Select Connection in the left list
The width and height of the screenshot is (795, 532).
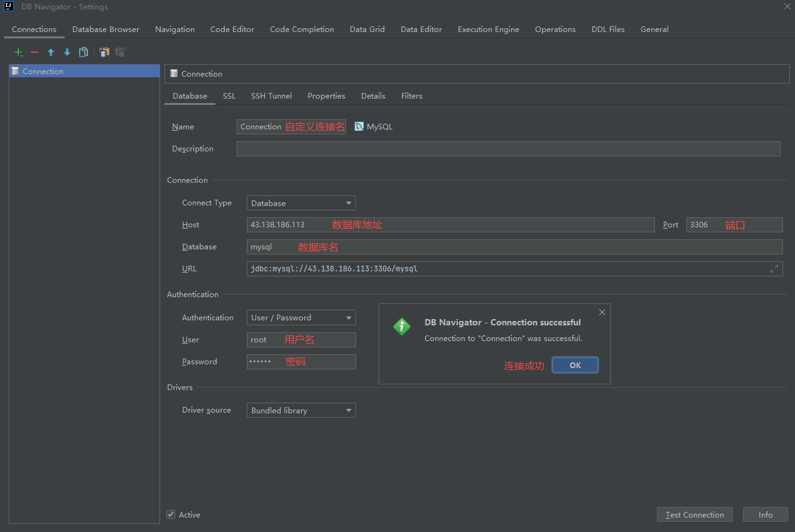pos(43,72)
